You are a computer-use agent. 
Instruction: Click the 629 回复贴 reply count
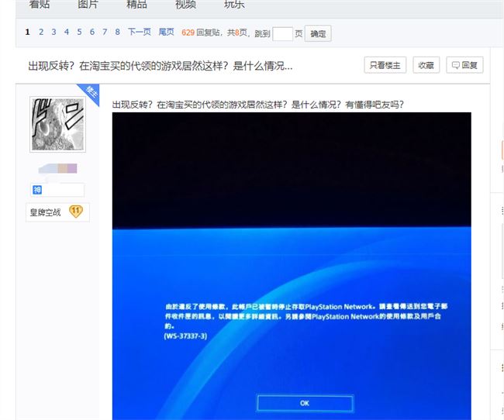[x=201, y=33]
